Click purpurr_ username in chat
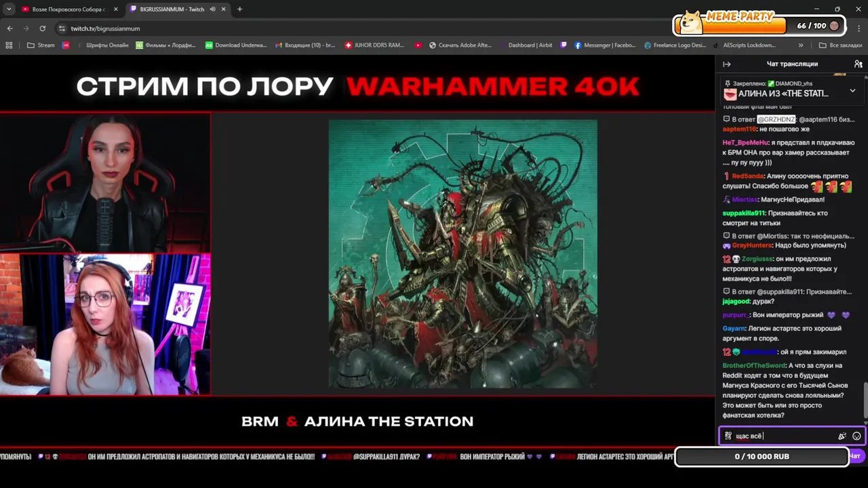This screenshot has height=488, width=868. point(736,315)
